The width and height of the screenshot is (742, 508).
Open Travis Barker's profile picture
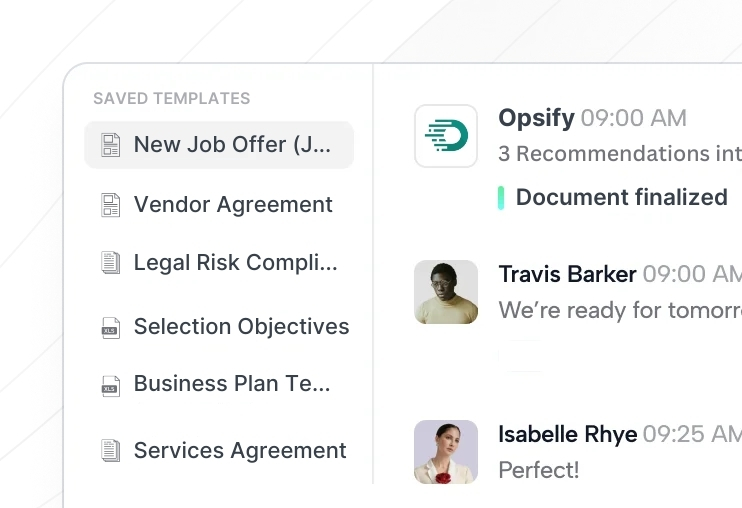pyautogui.click(x=446, y=292)
